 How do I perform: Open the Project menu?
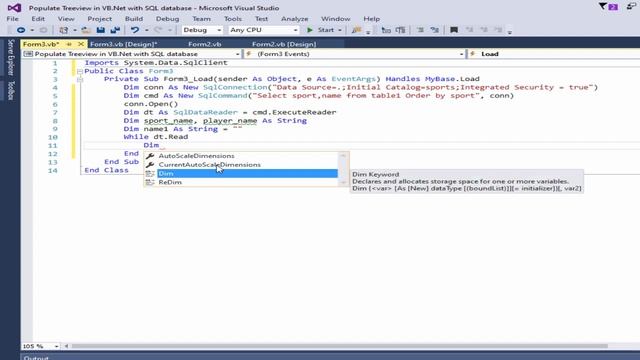(x=100, y=19)
